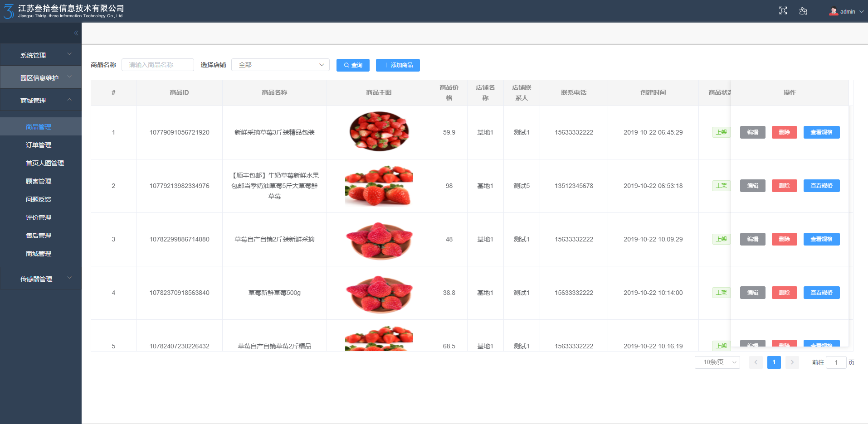
Task: Expand the 系统管理 sidebar menu
Action: [40, 55]
